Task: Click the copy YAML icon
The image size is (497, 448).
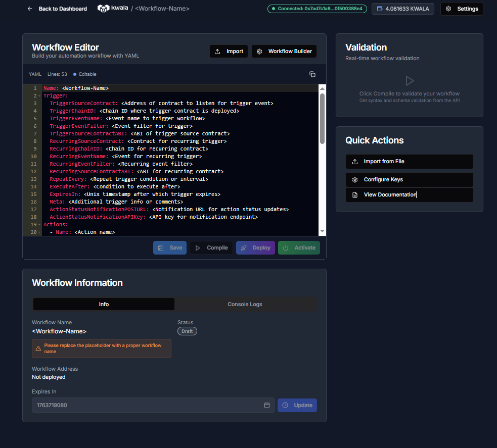Action: tap(312, 74)
